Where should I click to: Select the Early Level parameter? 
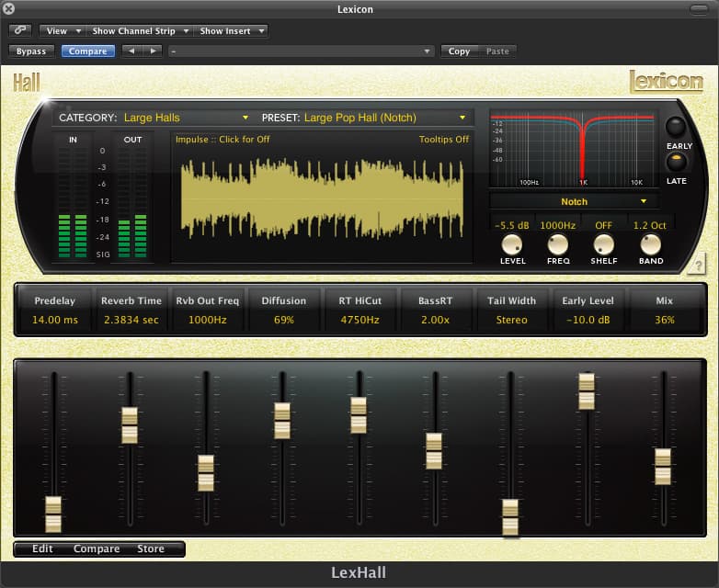588,311
